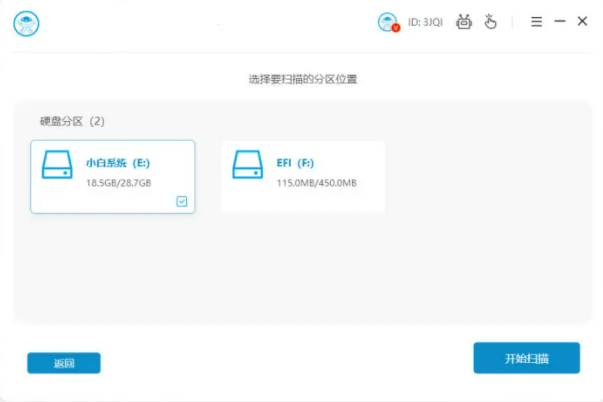Open the user avatar profile

[x=388, y=22]
